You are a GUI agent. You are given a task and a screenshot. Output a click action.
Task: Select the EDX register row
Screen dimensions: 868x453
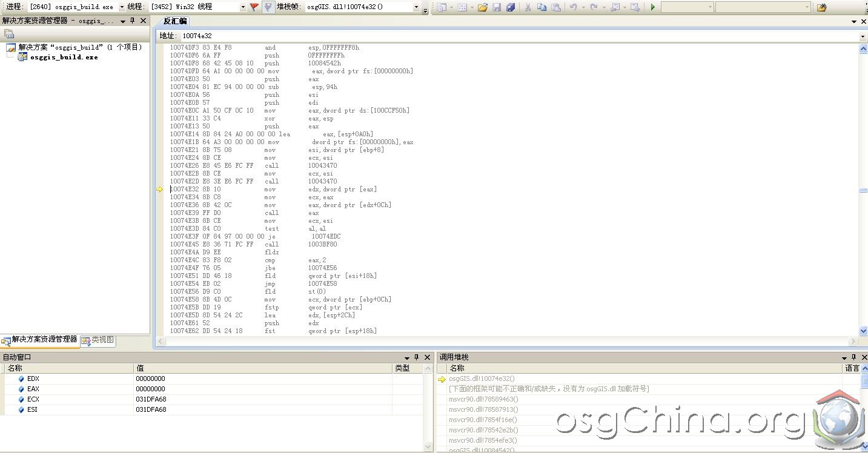[x=212, y=379]
